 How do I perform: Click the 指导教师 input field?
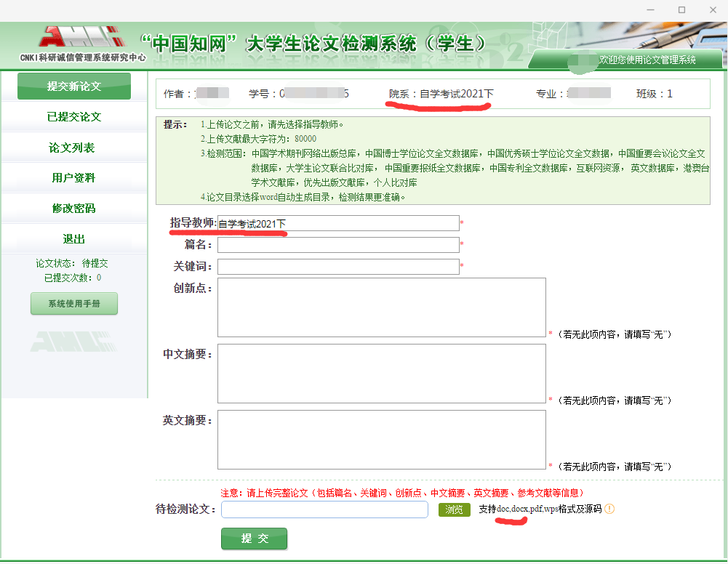(x=338, y=223)
